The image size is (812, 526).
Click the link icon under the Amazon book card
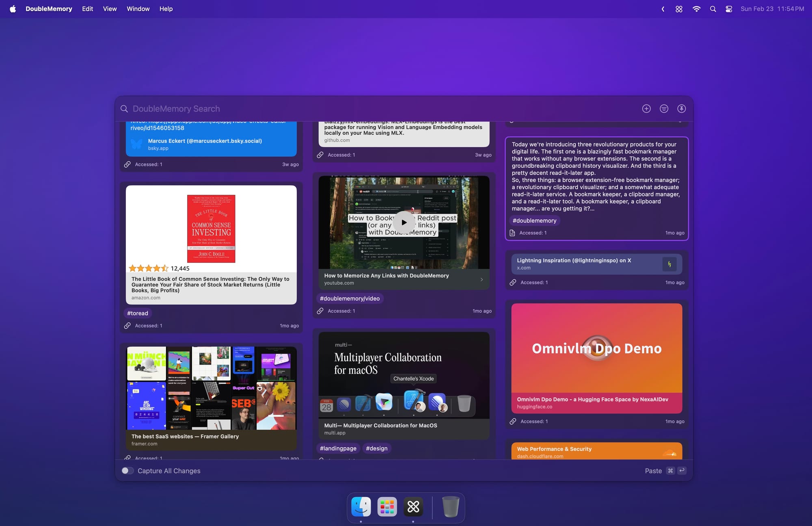(x=127, y=325)
